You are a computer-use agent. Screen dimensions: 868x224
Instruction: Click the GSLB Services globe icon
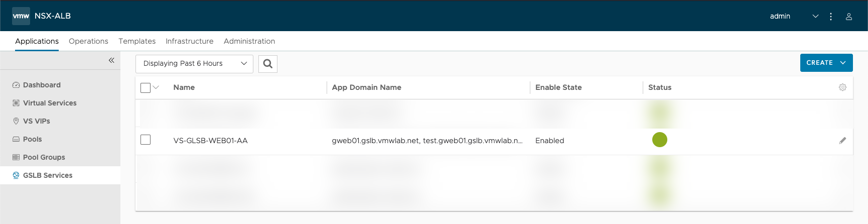point(16,175)
